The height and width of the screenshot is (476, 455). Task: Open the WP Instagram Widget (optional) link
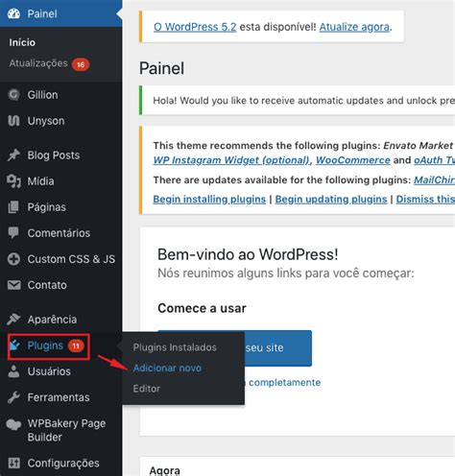(231, 160)
